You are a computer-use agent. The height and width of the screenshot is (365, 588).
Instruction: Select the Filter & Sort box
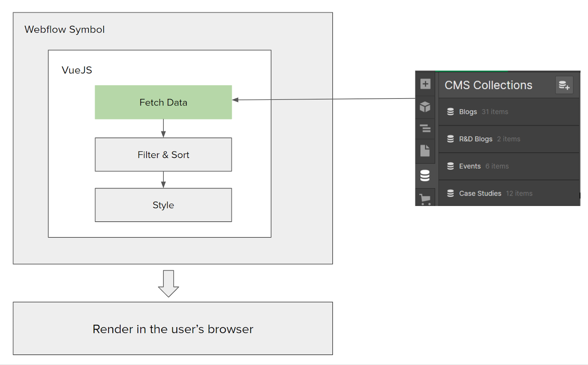tap(164, 154)
